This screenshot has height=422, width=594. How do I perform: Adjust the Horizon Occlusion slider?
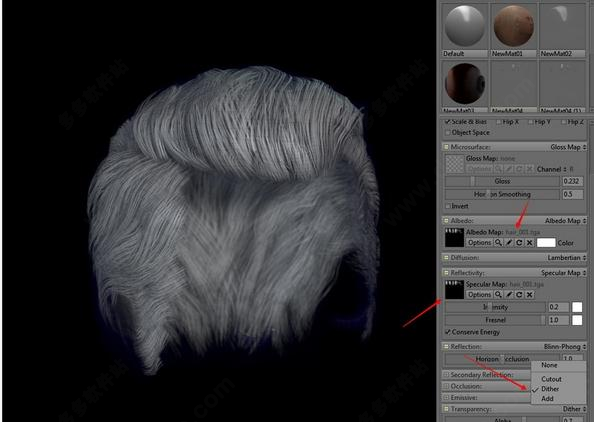coord(502,359)
